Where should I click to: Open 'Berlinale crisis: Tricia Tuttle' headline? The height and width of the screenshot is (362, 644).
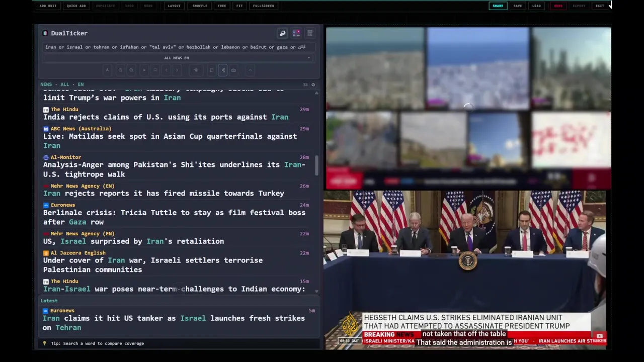[174, 217]
